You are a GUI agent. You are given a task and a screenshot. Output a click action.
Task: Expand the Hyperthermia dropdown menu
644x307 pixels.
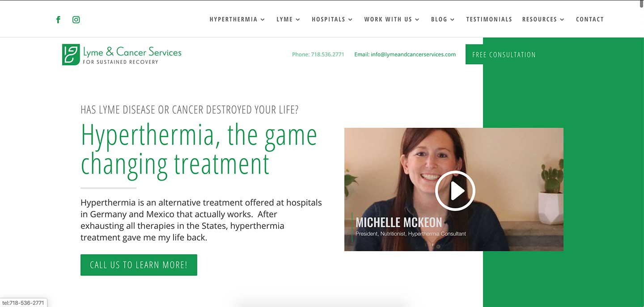click(237, 19)
